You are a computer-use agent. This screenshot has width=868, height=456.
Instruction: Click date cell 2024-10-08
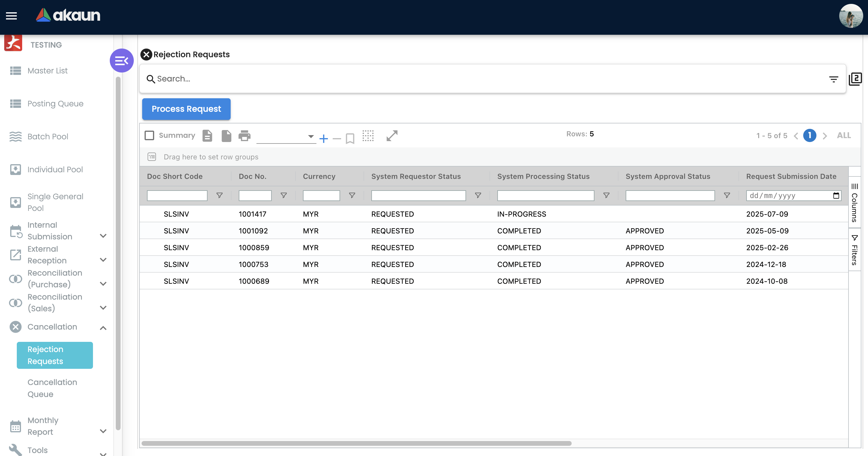click(x=767, y=281)
